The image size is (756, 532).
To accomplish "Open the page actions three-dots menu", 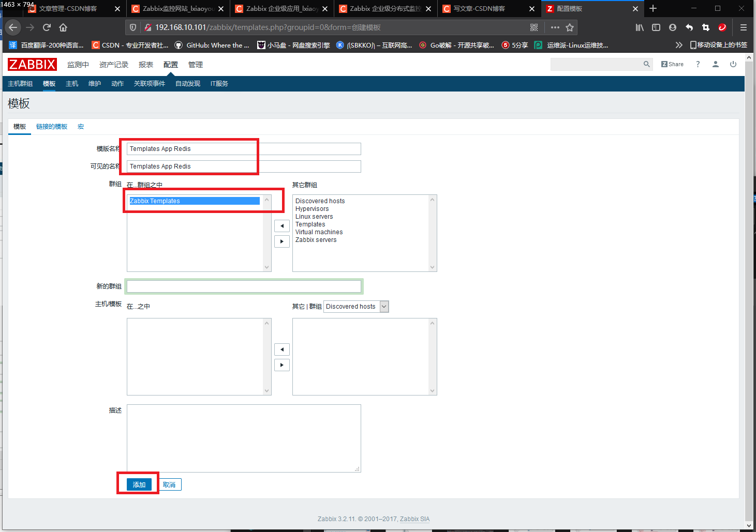I will (x=555, y=27).
